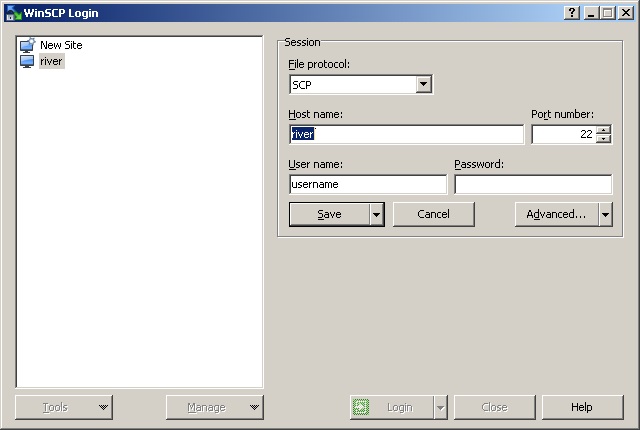The image size is (640, 430).
Task: Open the Advanced dropdown arrow
Action: click(x=605, y=214)
